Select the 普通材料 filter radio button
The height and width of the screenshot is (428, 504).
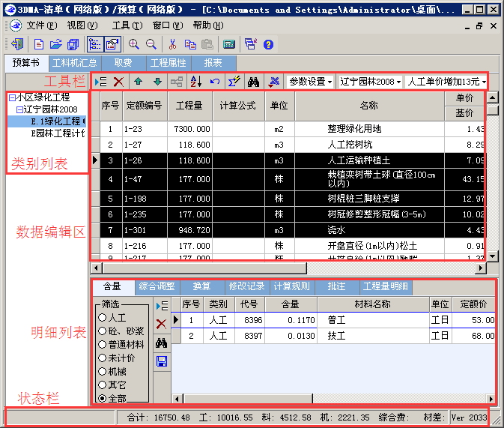click(x=102, y=345)
